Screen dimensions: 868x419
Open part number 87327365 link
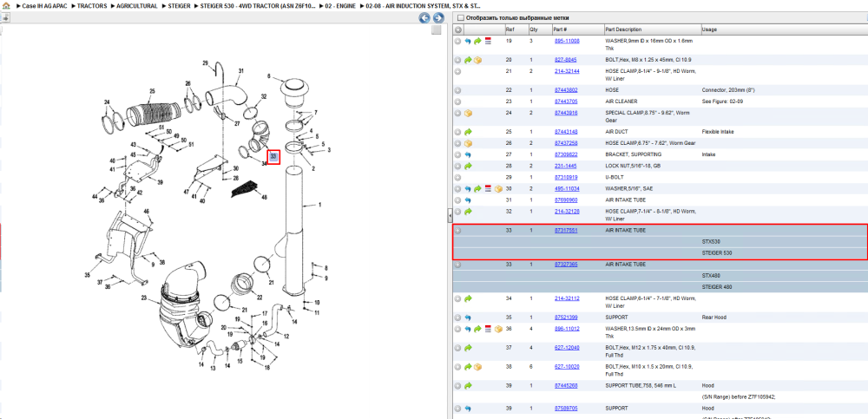click(x=566, y=265)
